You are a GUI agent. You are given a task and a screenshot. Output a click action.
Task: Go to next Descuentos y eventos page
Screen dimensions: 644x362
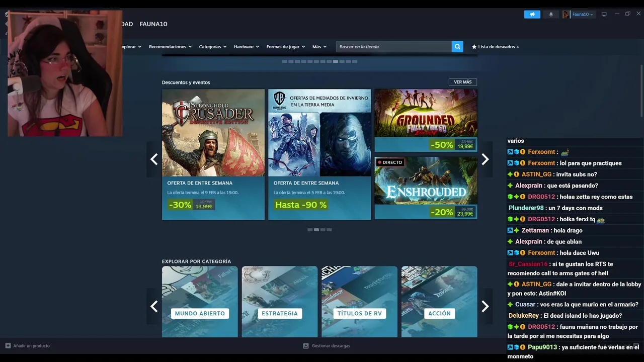pyautogui.click(x=485, y=159)
